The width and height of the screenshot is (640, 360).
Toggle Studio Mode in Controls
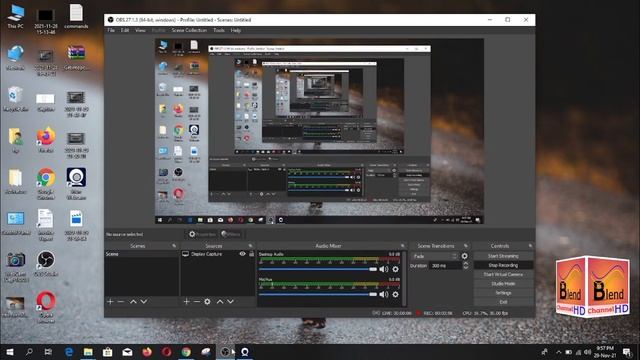click(x=503, y=284)
